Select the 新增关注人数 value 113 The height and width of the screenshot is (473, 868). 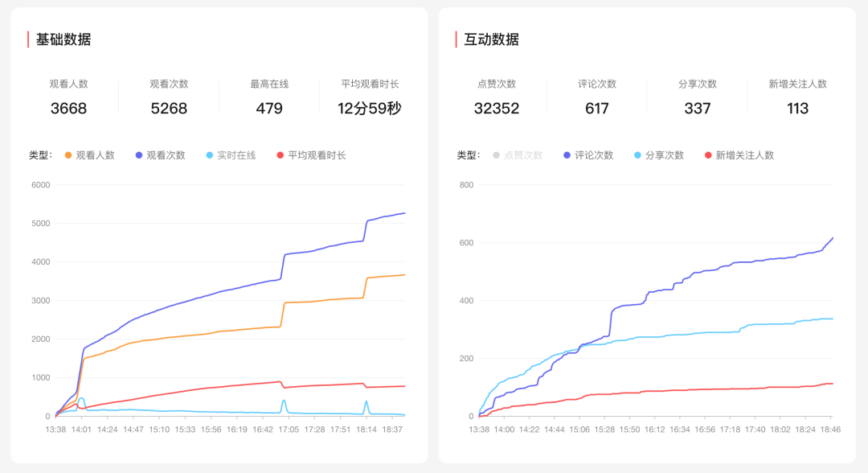coord(798,108)
